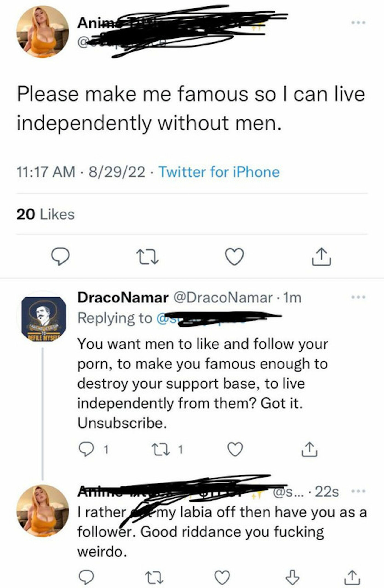Viewport: 384px width, 588px height.
Task: Open the original poster's avatar at top
Action: coord(43,32)
